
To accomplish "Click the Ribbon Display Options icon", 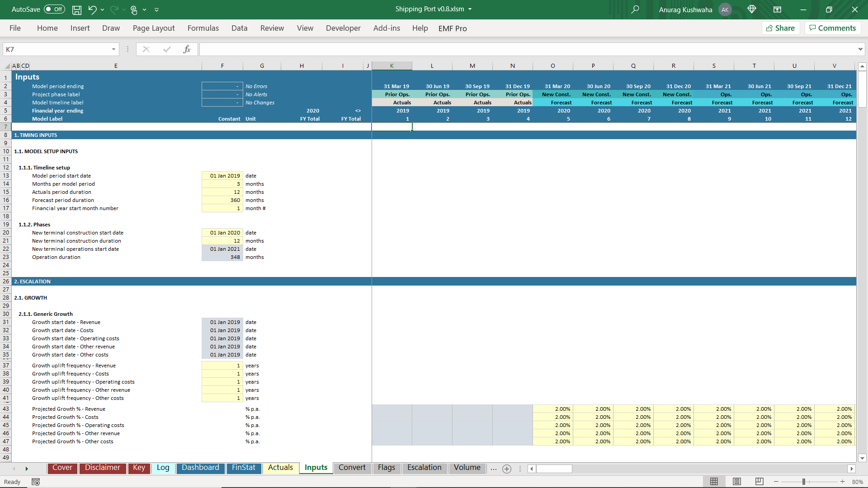I will [778, 9].
